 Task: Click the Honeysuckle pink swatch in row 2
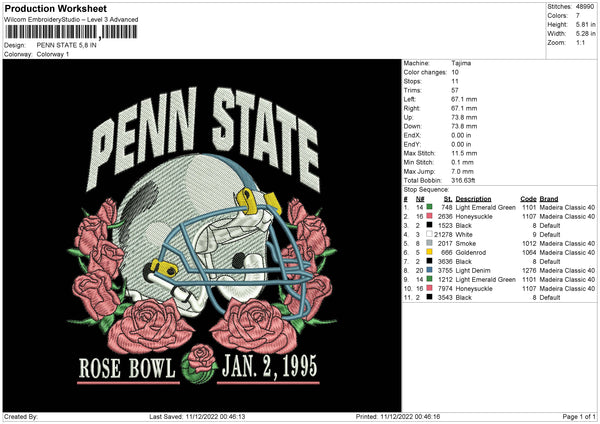coord(429,216)
